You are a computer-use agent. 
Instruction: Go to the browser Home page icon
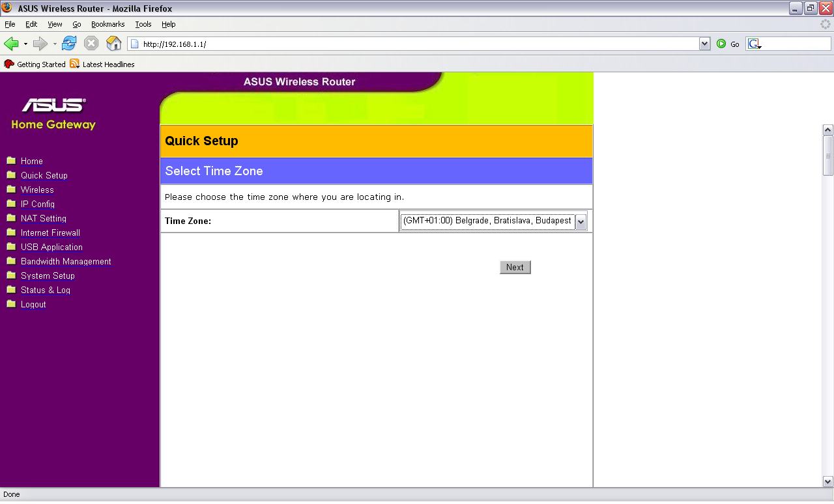pos(114,44)
